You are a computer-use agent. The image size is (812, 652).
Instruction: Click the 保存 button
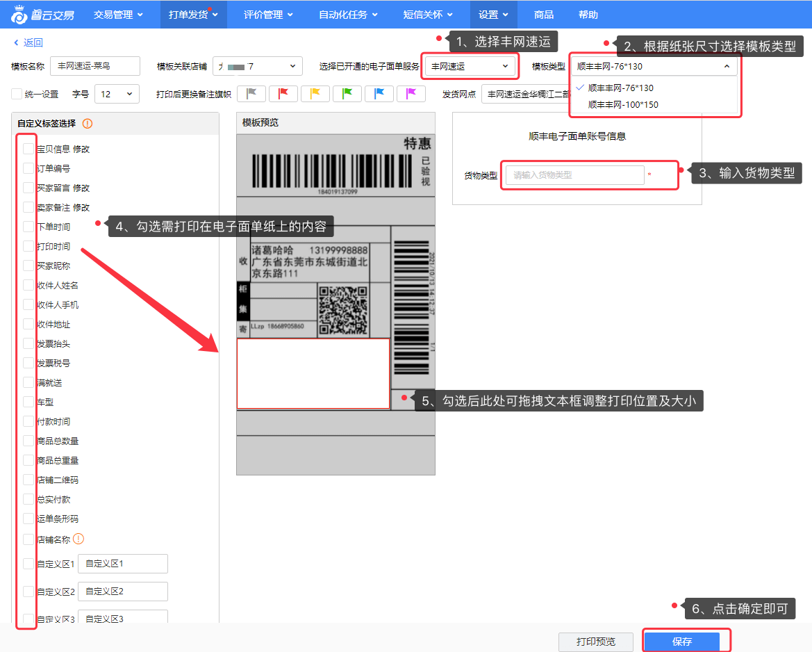click(682, 642)
